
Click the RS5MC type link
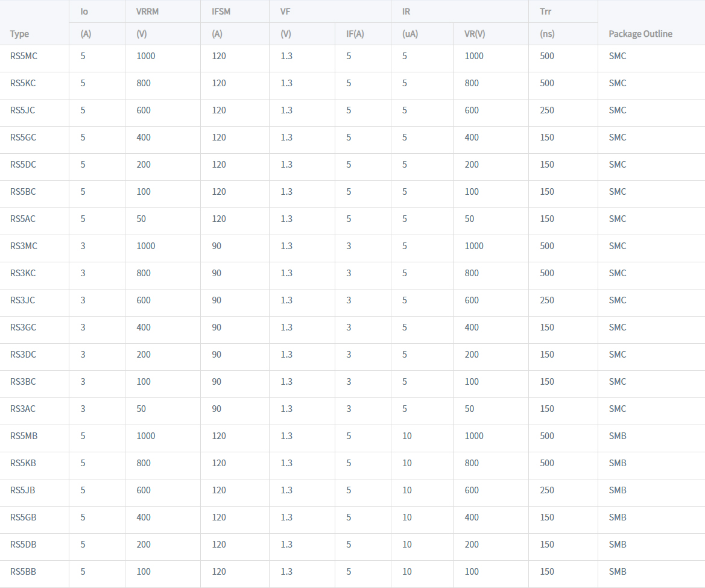click(24, 56)
